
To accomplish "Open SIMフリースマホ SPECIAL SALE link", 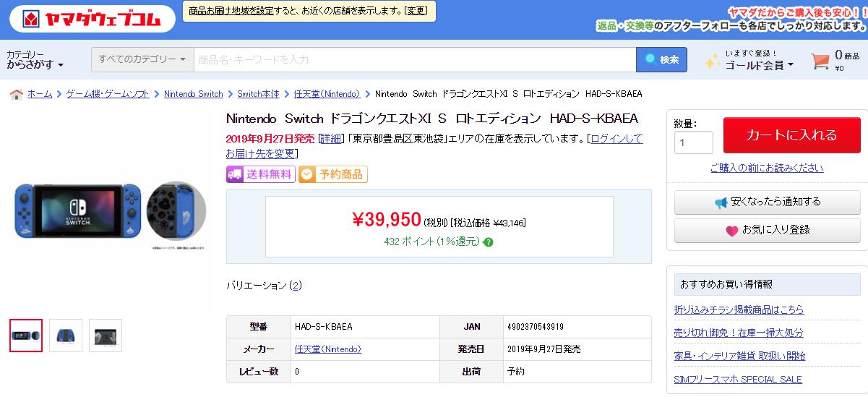I will (738, 379).
